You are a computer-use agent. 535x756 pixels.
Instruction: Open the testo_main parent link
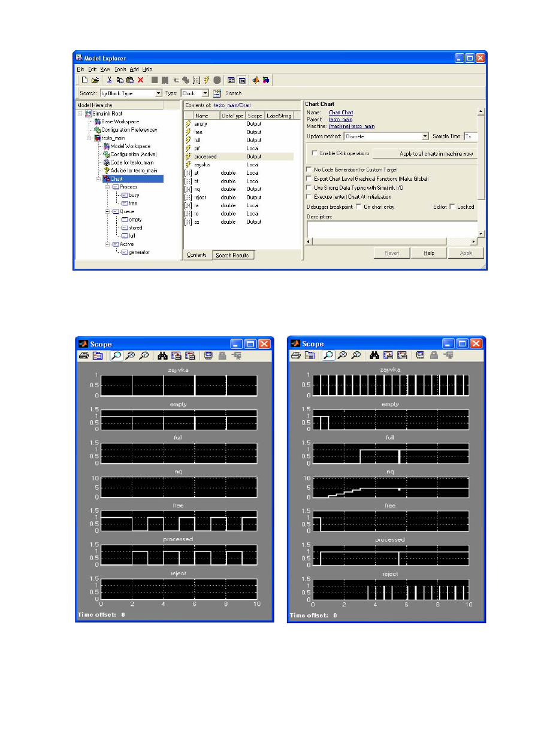(x=340, y=119)
